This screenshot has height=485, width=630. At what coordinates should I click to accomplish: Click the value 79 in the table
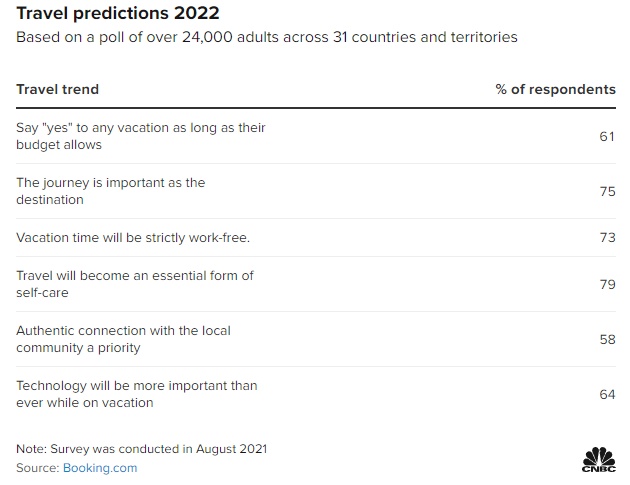607,285
